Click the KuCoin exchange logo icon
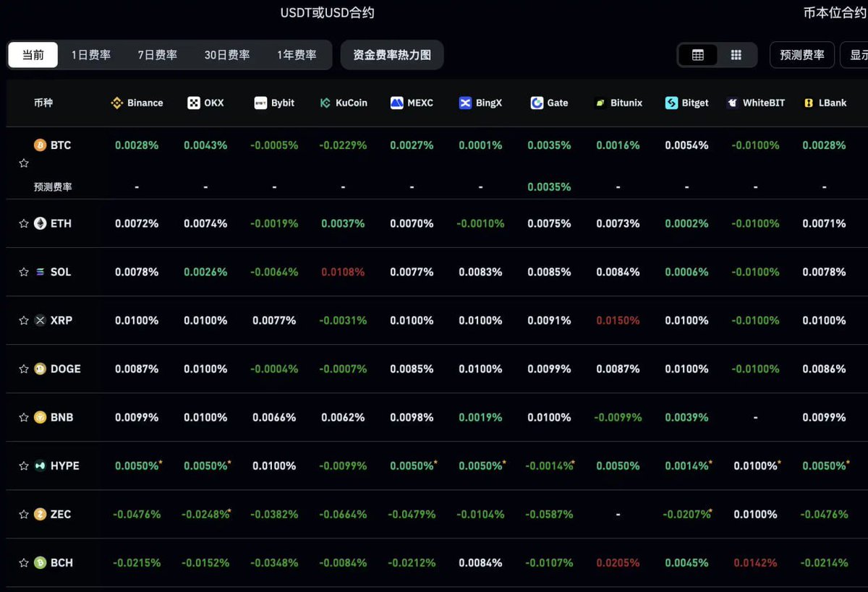The width and height of the screenshot is (868, 592). pos(325,103)
